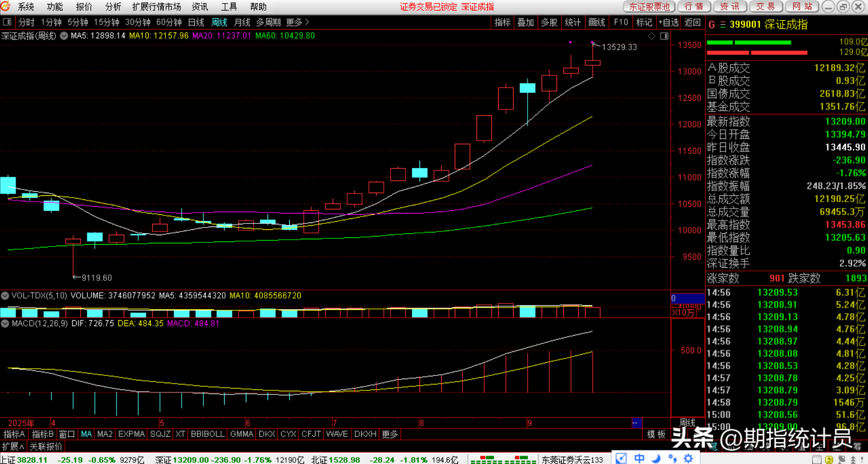
Task: Toggle the right info panel icon above the chart
Action: click(x=664, y=36)
